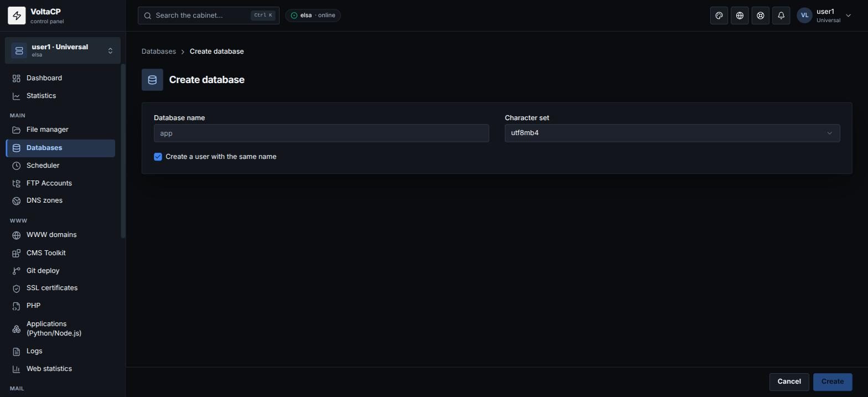The width and height of the screenshot is (868, 397).
Task: Follow the Databases breadcrumb link
Action: click(x=159, y=51)
